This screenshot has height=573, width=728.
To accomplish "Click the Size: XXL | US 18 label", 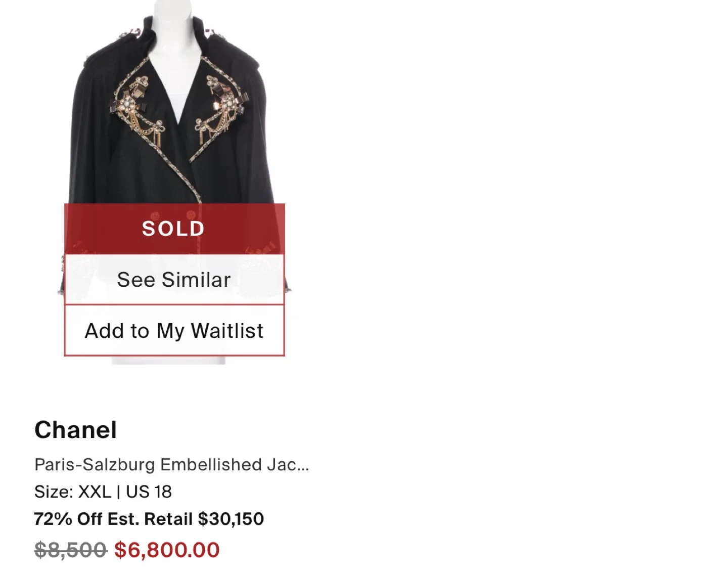I will point(103,491).
